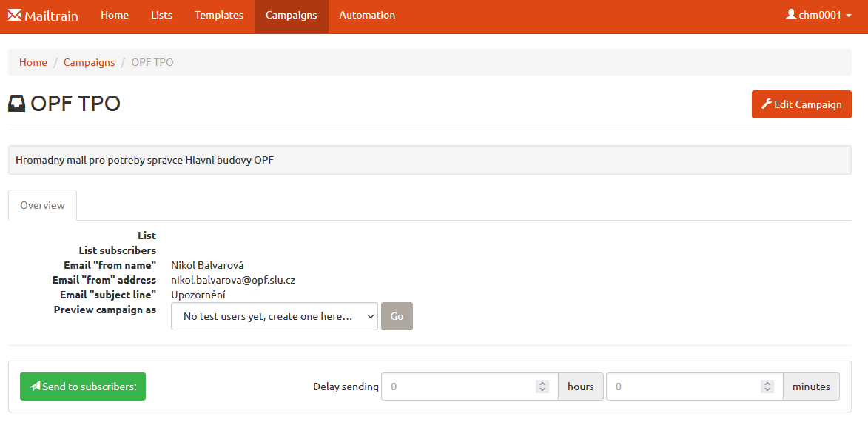Go to Templates in the top navigation

219,15
